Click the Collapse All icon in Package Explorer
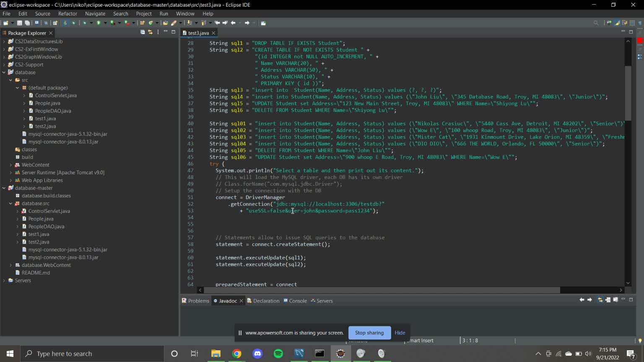644x362 pixels. (143, 32)
